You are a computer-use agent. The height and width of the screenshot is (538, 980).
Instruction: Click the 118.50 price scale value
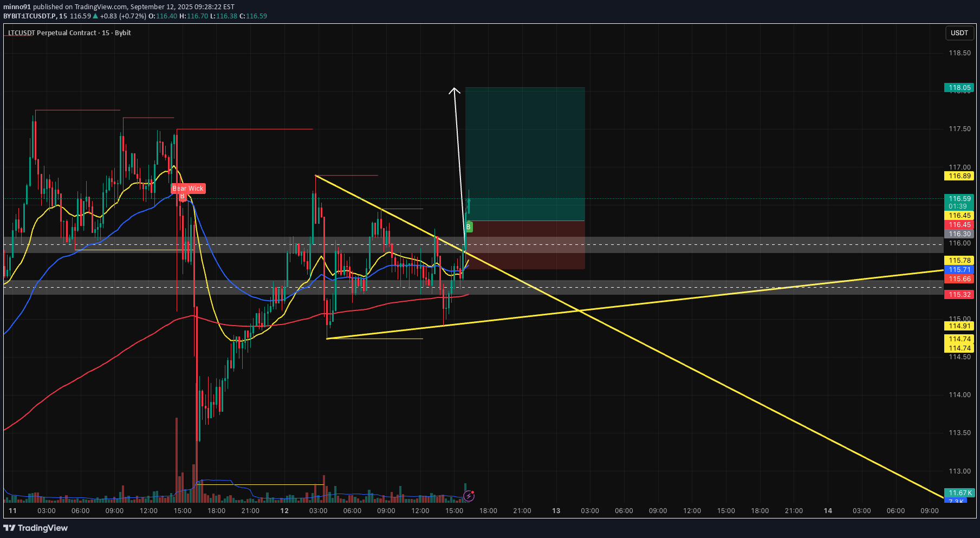959,53
